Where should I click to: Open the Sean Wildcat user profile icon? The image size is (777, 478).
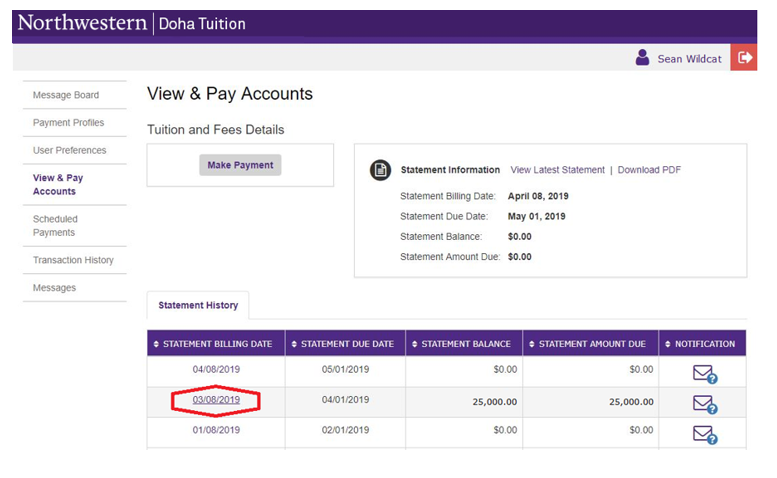[642, 57]
